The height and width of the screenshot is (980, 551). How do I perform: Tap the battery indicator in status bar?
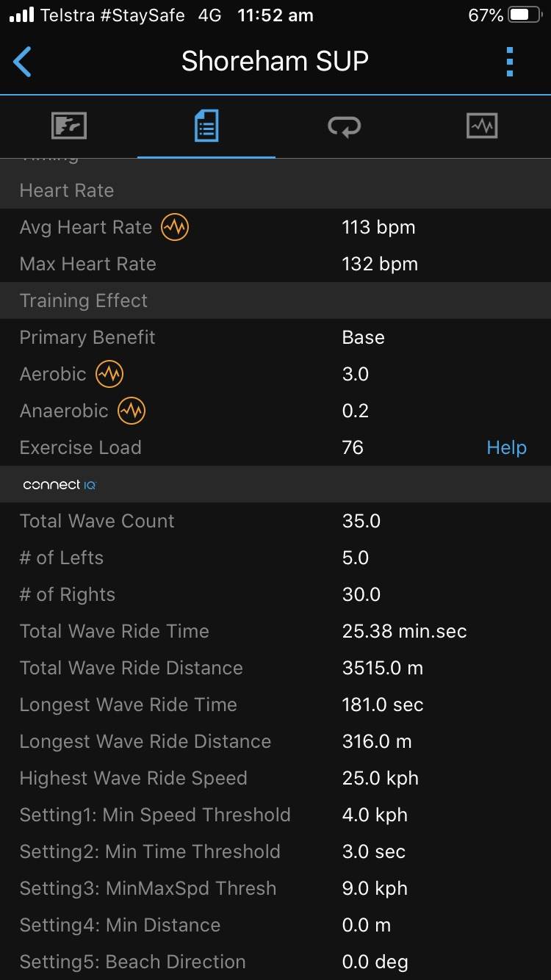524,15
